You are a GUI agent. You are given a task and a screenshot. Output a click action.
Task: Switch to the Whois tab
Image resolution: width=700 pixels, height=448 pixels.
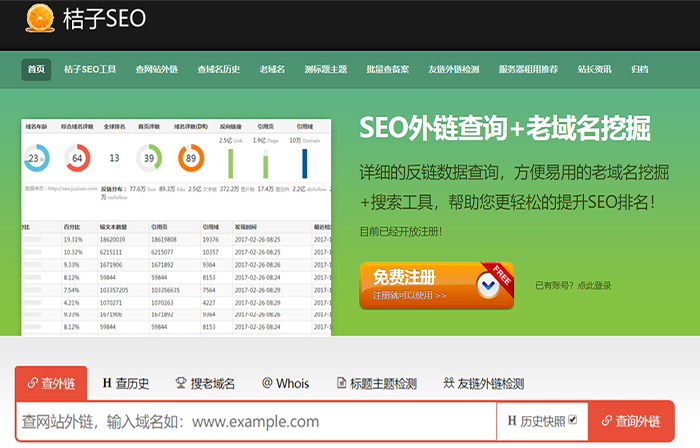coord(286,383)
